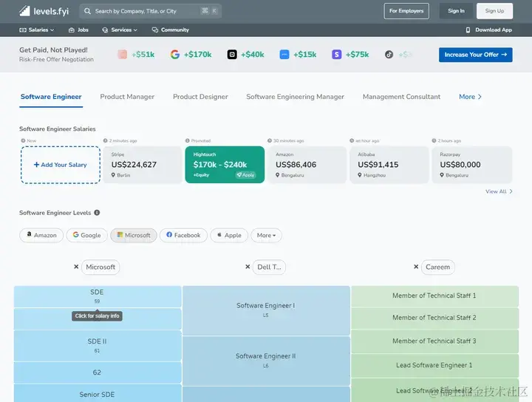Open the Careem column company selector

[x=437, y=268]
